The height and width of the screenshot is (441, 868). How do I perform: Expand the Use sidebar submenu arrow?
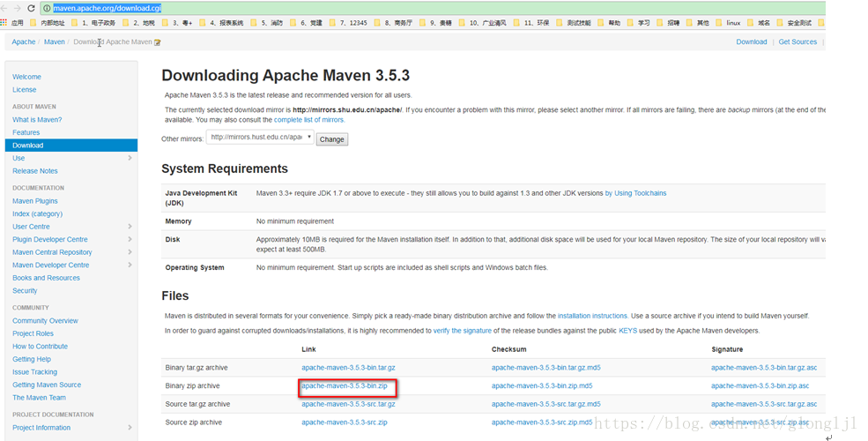[x=130, y=158]
